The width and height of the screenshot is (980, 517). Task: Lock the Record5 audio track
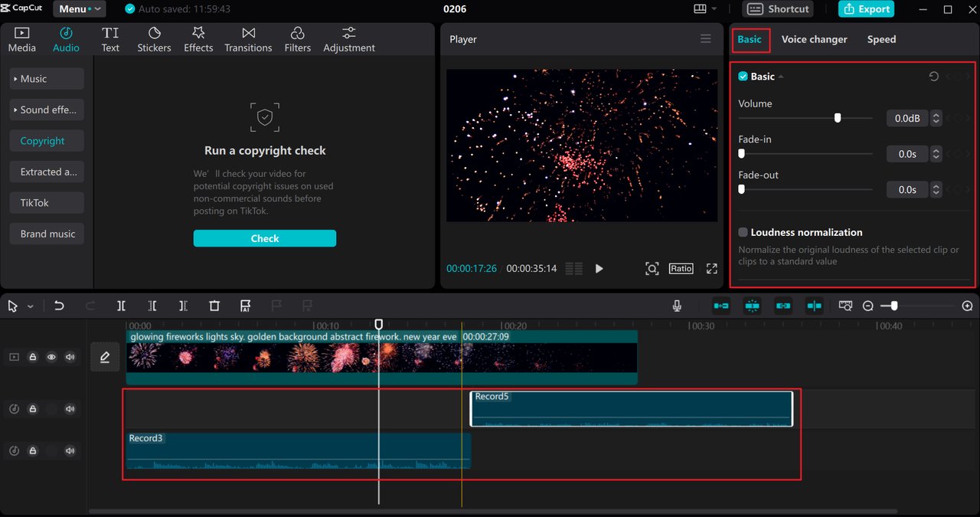(33, 409)
